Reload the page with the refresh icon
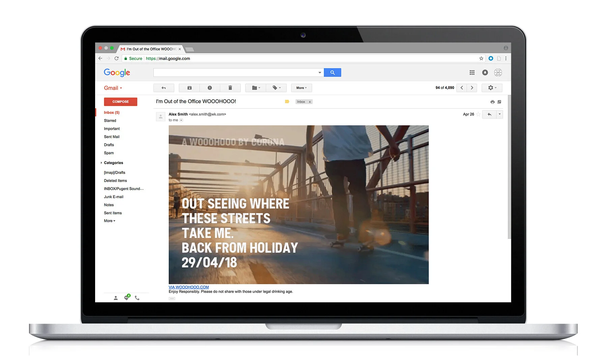The width and height of the screenshot is (607, 364). point(116,58)
